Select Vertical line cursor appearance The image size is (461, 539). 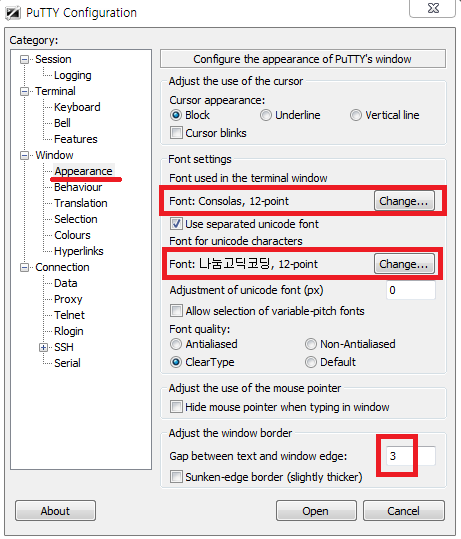click(356, 115)
